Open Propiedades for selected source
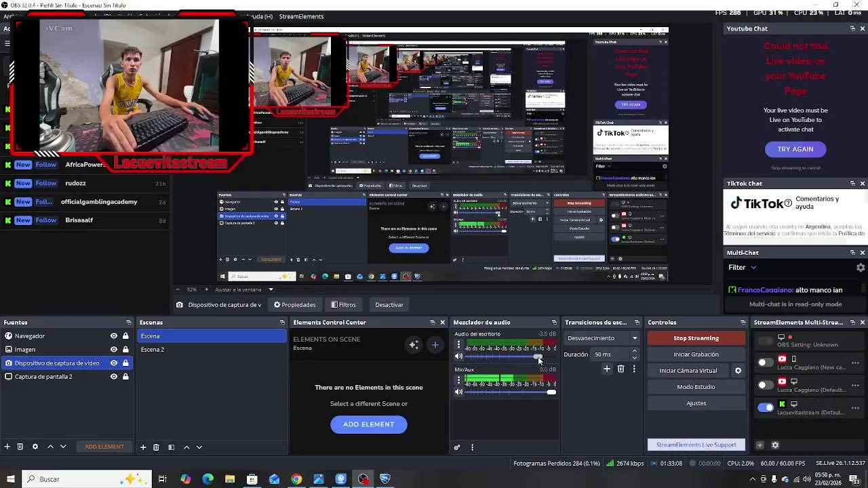 (x=295, y=305)
